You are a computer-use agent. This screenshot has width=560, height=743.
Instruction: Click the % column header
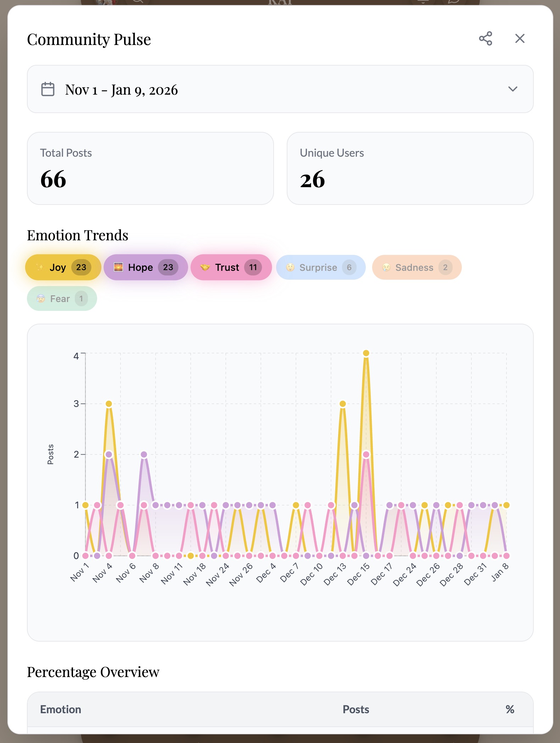click(x=510, y=709)
